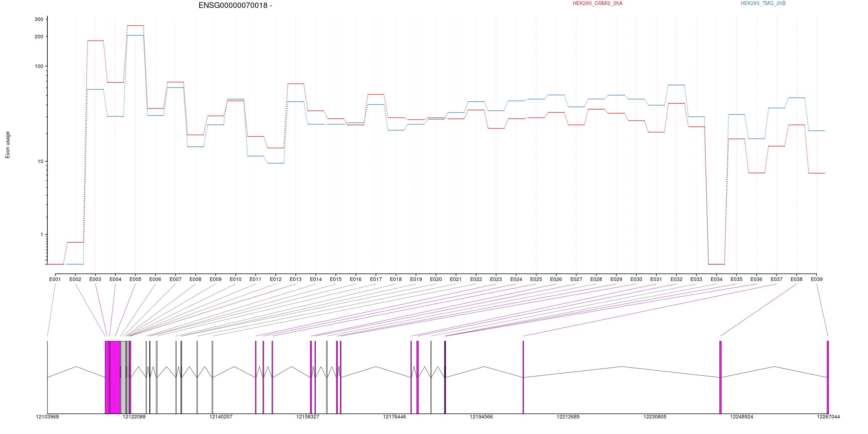The height and width of the screenshot is (434, 868).
Task: Select the HEK293_TMG_2hB legend label
Action: [763, 3]
